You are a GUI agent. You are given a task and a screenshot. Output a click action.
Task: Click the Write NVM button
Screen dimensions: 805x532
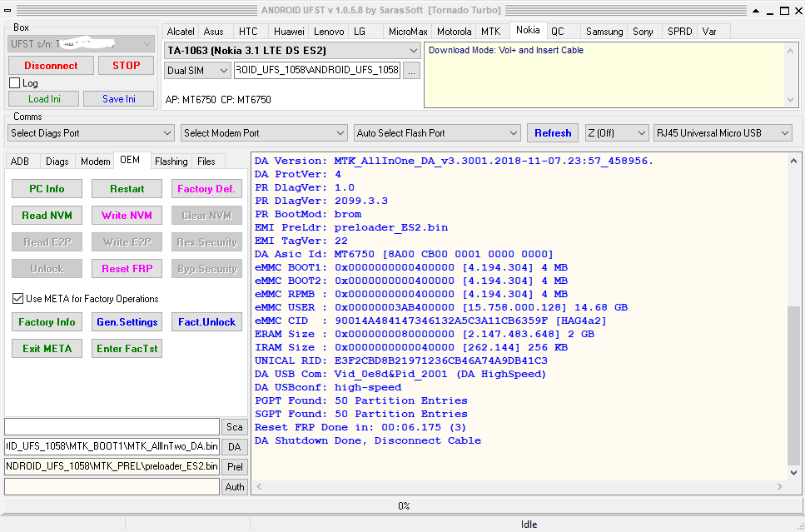coord(127,215)
